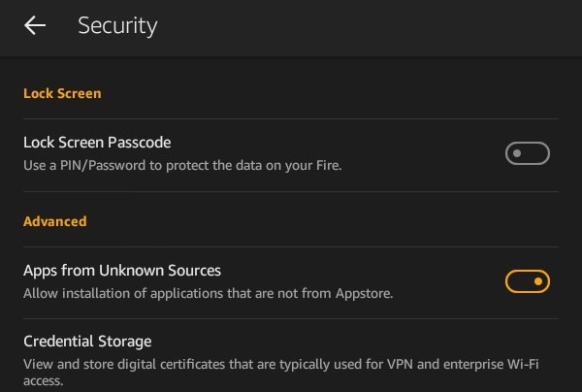582x392 pixels.
Task: Disable the Apps from Unknown Sources toggle
Action: [528, 281]
